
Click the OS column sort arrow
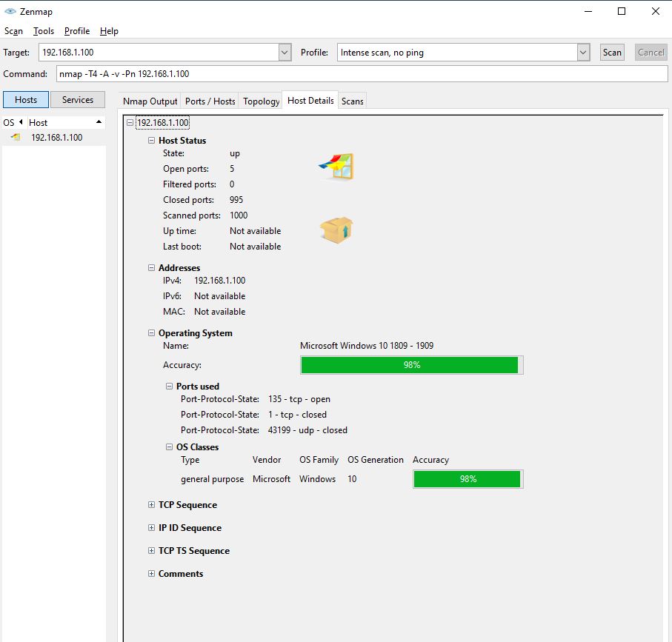pyautogui.click(x=21, y=122)
